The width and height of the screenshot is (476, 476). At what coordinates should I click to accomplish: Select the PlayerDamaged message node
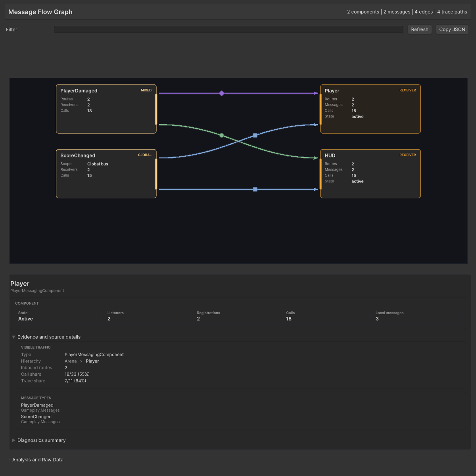106,109
